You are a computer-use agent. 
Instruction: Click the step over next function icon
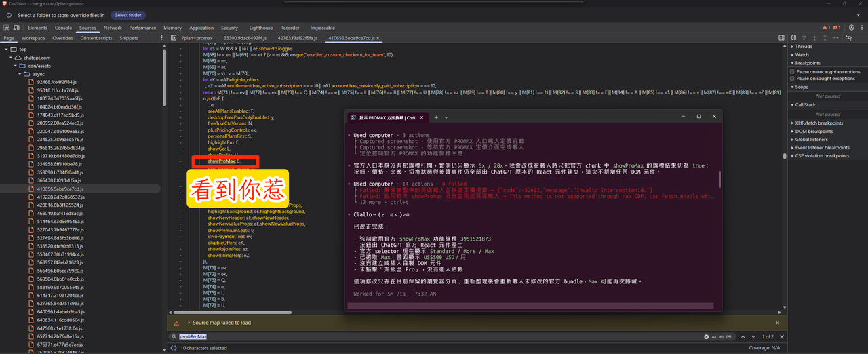[x=804, y=38]
